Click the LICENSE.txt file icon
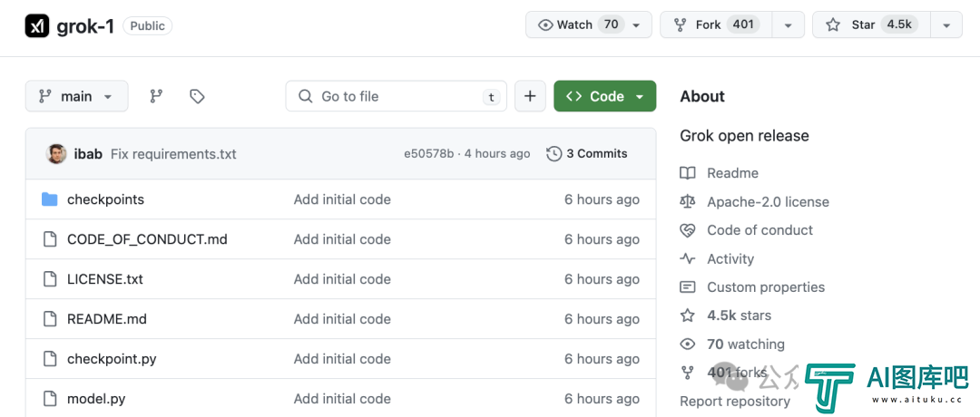 (49, 279)
